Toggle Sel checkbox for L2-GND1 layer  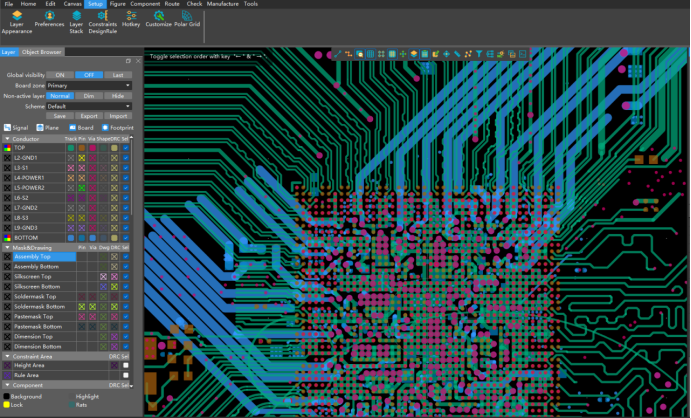[126, 158]
